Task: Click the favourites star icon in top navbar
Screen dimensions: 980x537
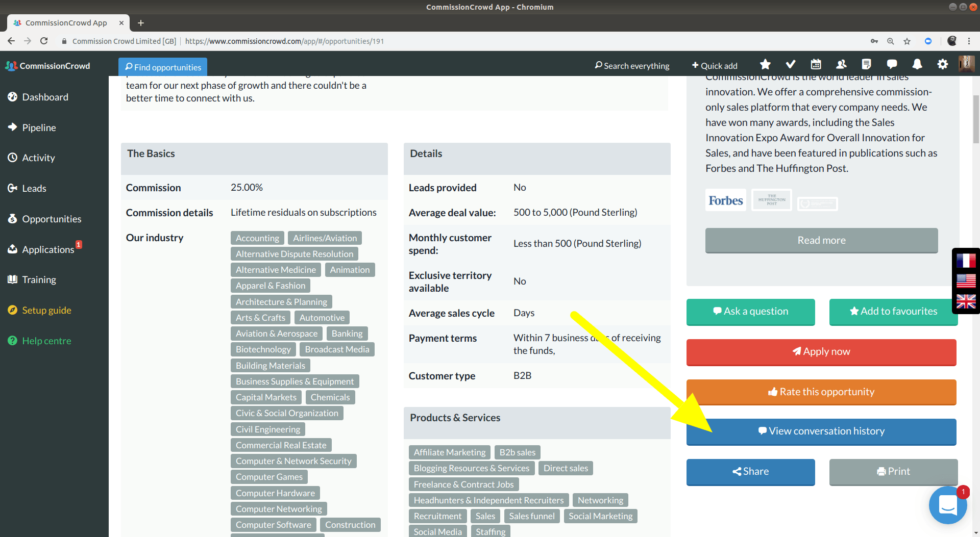Action: pos(765,65)
